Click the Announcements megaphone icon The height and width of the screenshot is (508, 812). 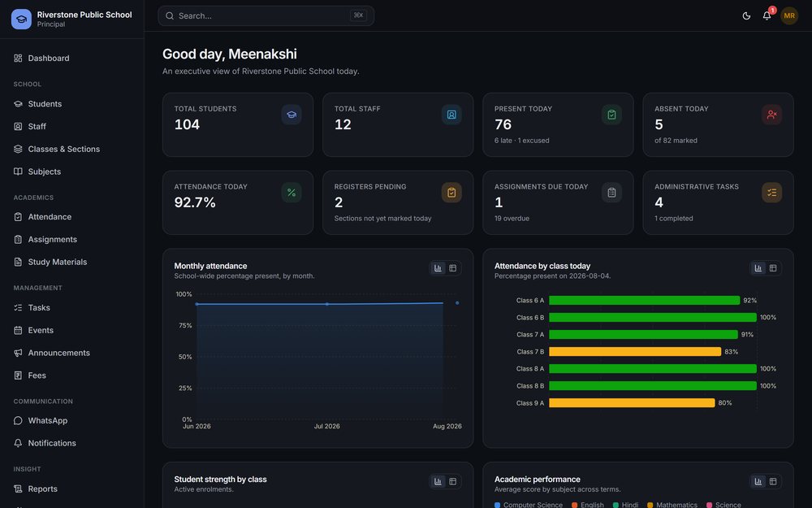tap(18, 353)
